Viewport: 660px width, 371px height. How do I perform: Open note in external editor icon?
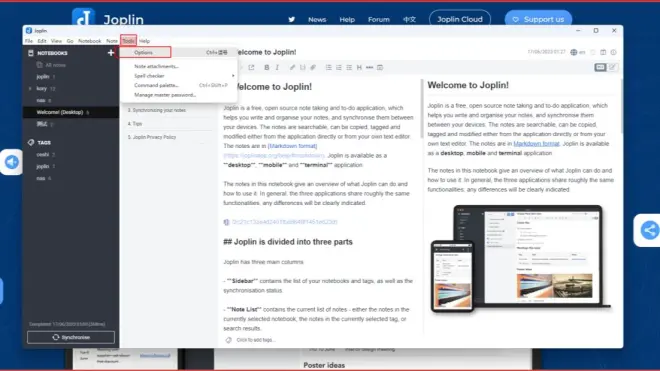(x=251, y=67)
